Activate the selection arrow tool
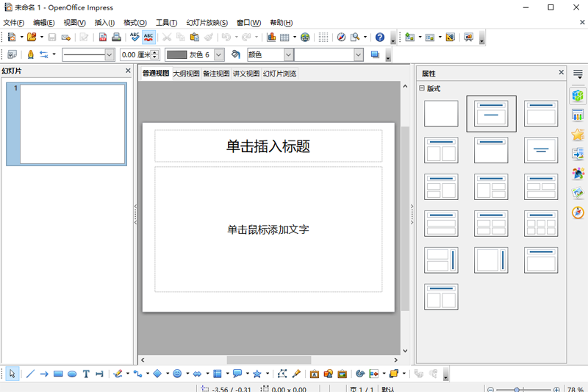The image size is (588, 392). [x=12, y=374]
